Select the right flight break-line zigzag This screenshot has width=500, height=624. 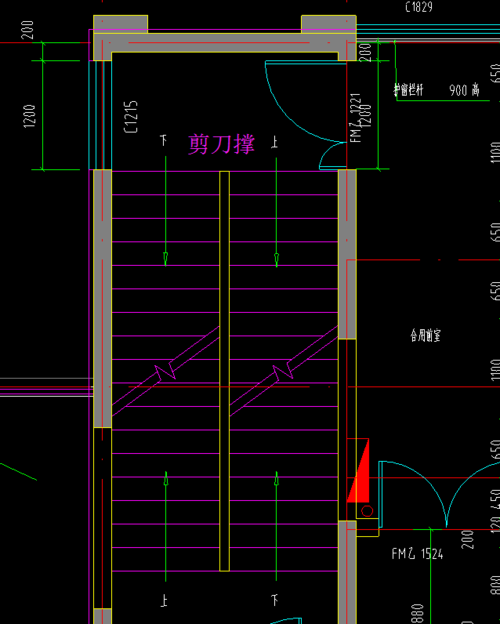tap(283, 373)
